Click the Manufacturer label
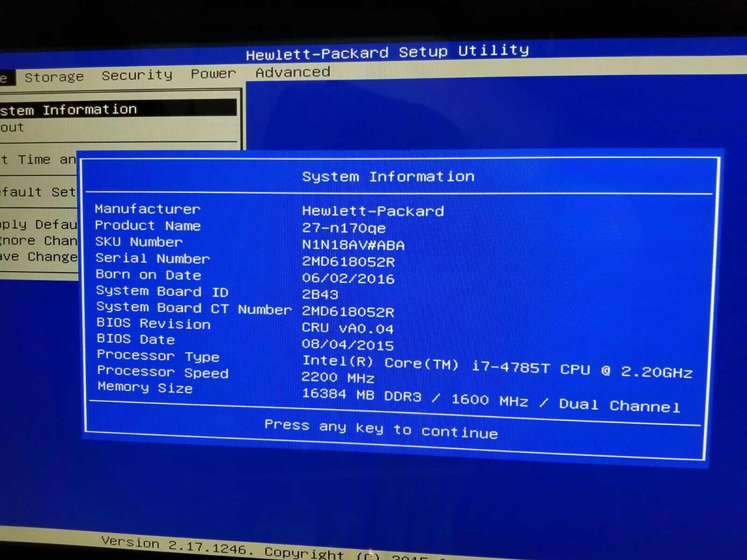 tap(148, 209)
